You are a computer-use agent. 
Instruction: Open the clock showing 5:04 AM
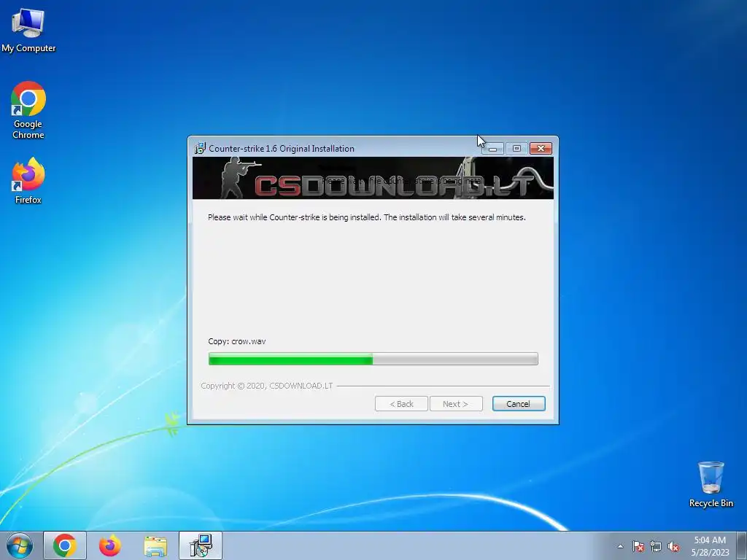tap(710, 546)
